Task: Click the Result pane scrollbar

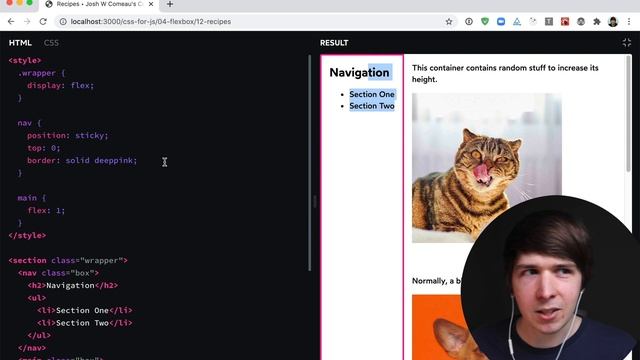Action: click(628, 113)
